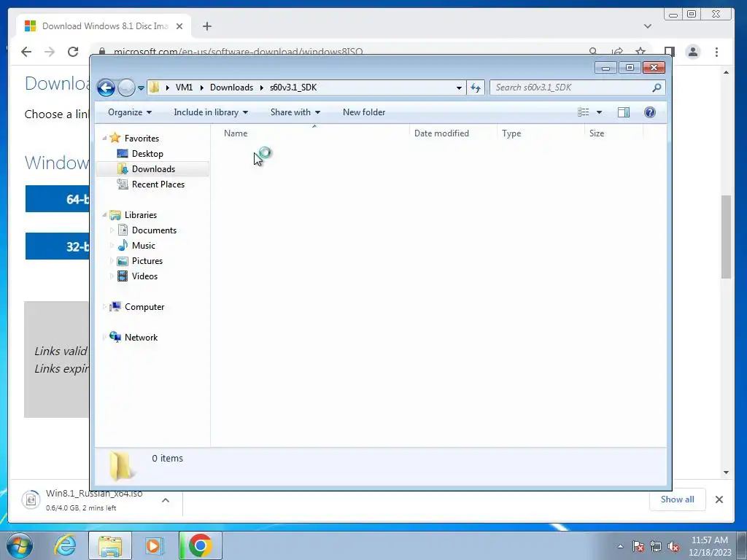The image size is (747, 560).
Task: Expand the Computer node
Action: [104, 307]
